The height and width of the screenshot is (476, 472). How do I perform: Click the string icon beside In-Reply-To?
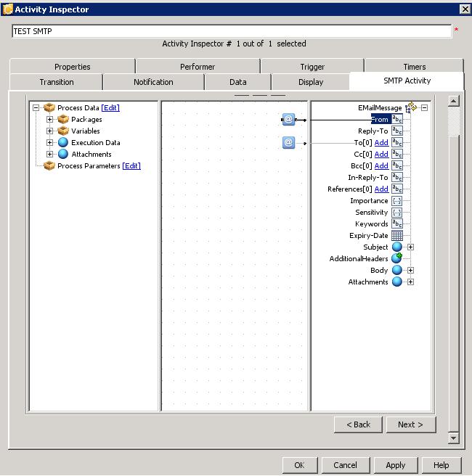pos(397,177)
